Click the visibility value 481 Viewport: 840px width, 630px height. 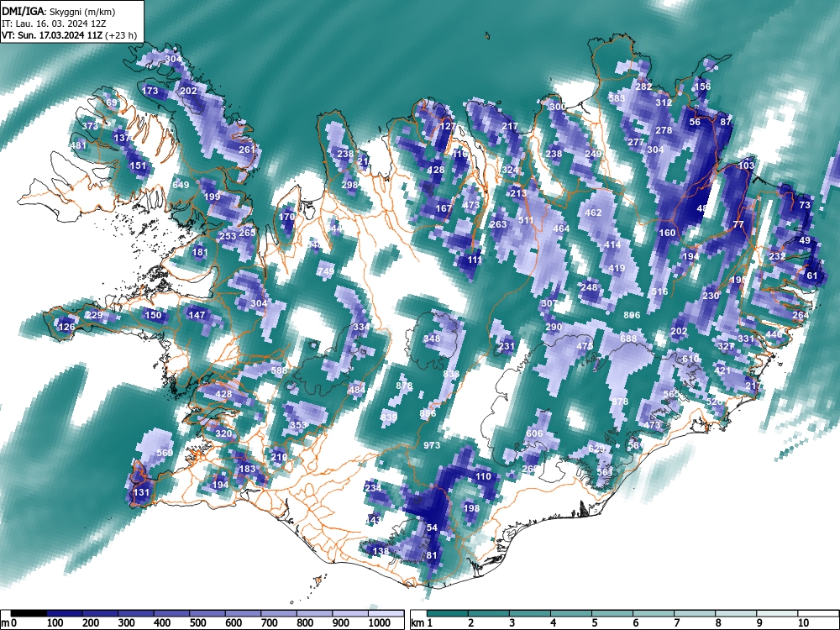(x=78, y=145)
